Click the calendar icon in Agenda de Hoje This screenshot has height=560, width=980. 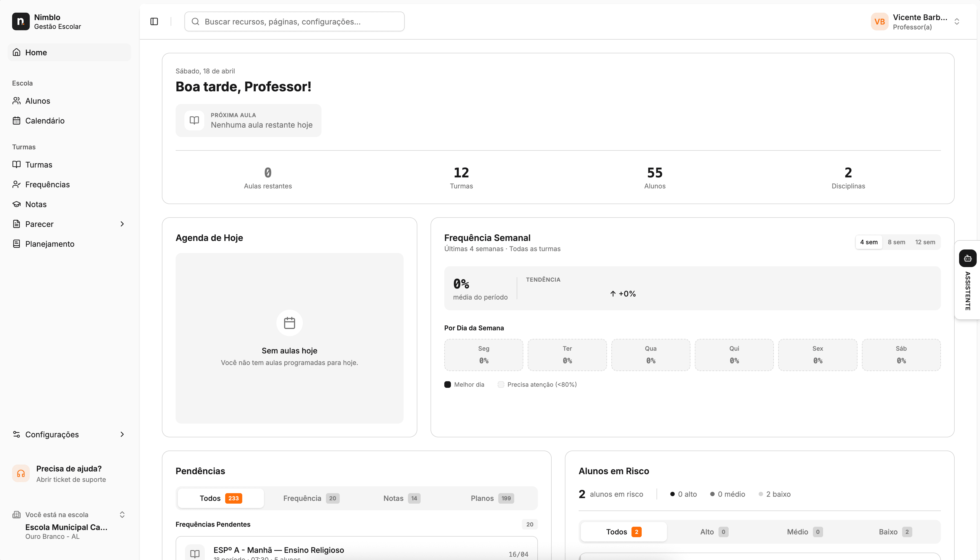click(290, 323)
